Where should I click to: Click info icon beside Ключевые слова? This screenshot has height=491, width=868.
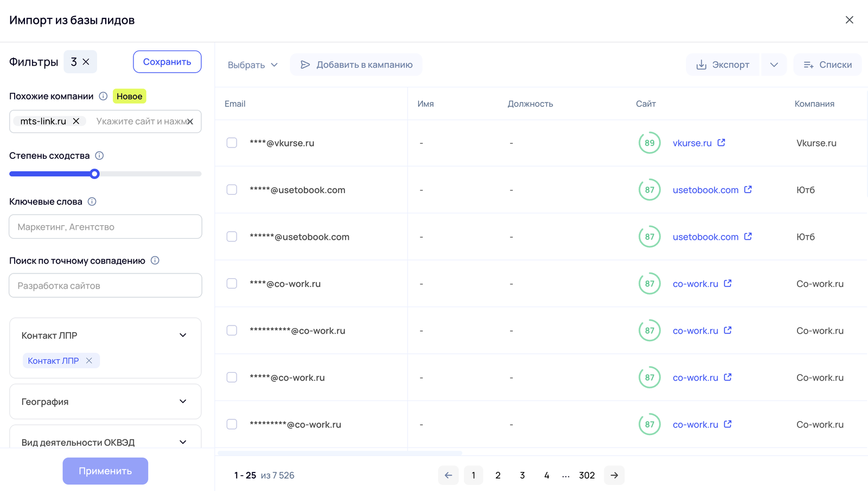click(92, 202)
